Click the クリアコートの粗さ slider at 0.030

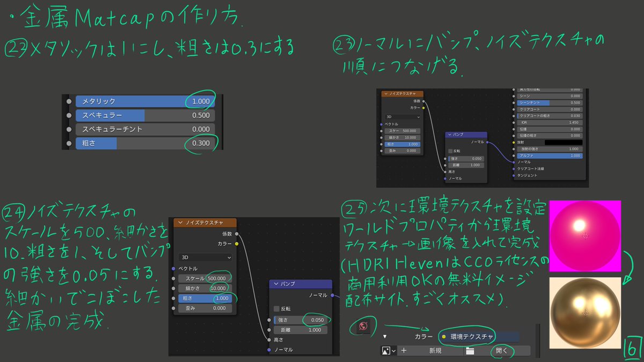[x=550, y=116]
